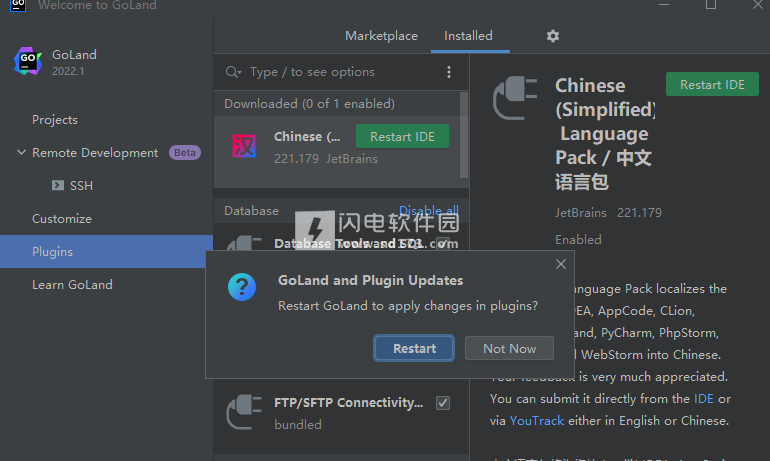
Task: Click the Database Tools and SQL plugin name
Action: tap(349, 244)
